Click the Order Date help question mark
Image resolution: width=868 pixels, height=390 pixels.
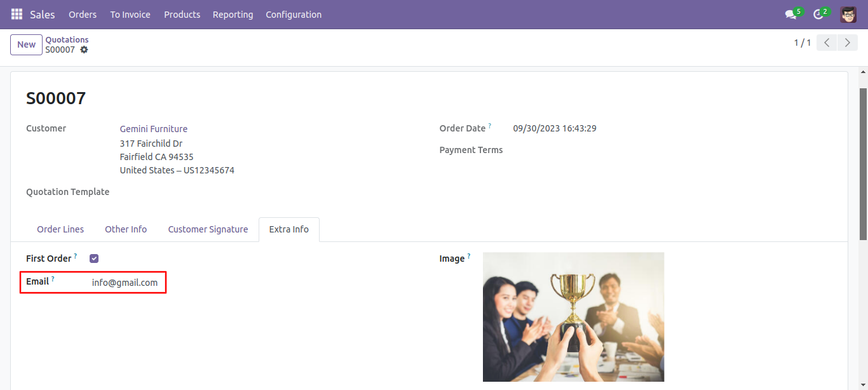(x=490, y=126)
